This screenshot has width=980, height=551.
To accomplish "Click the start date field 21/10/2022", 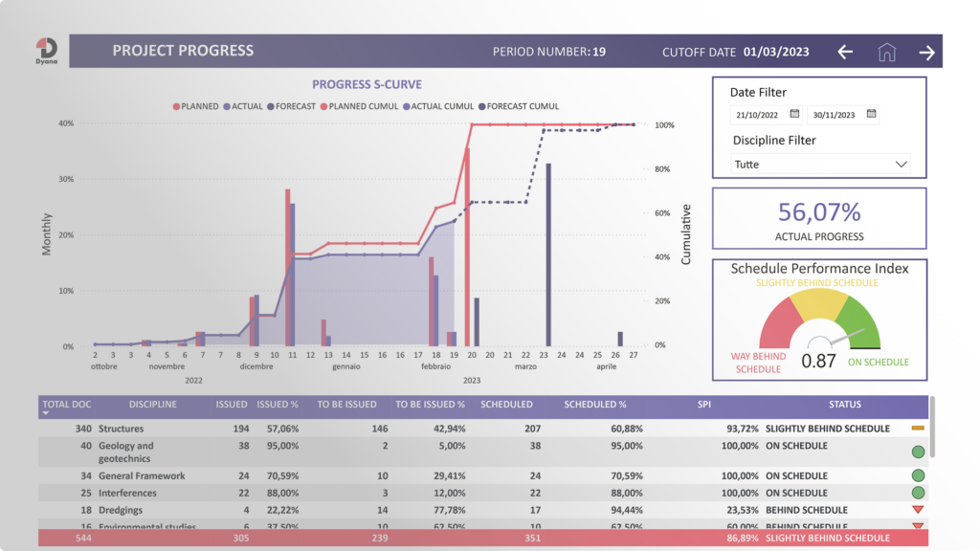I will (x=757, y=115).
